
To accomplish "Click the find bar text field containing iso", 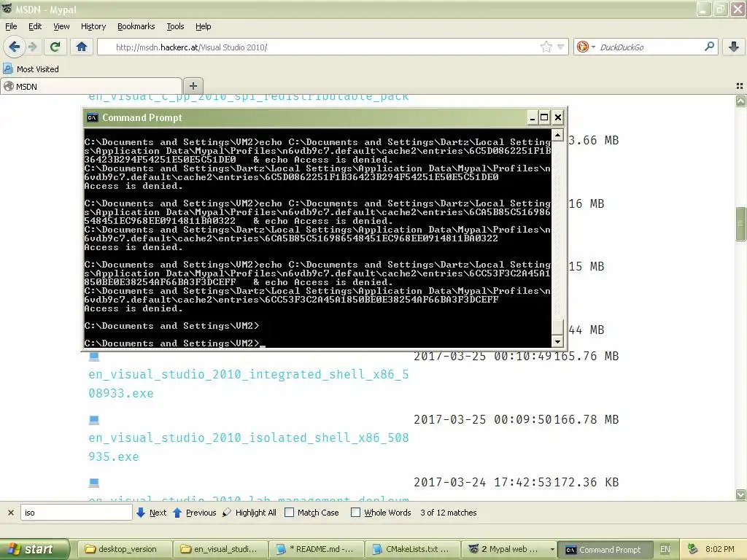I will point(76,513).
